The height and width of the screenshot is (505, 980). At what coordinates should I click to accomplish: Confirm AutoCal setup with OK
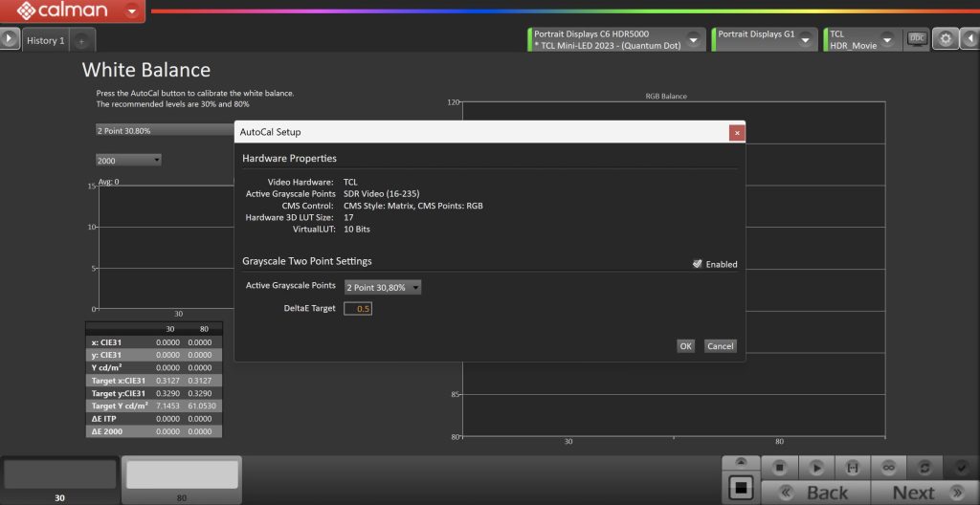coord(685,346)
